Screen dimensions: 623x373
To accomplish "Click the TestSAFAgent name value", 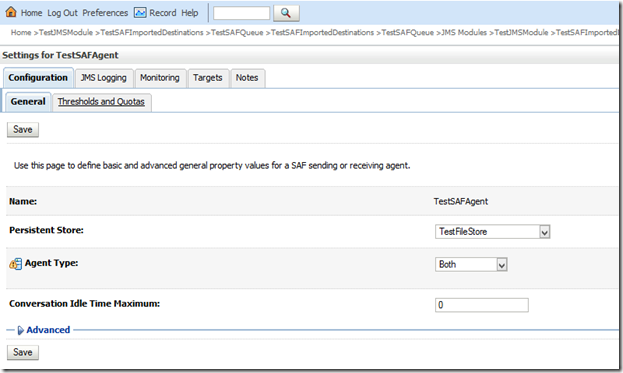I will 461,201.
